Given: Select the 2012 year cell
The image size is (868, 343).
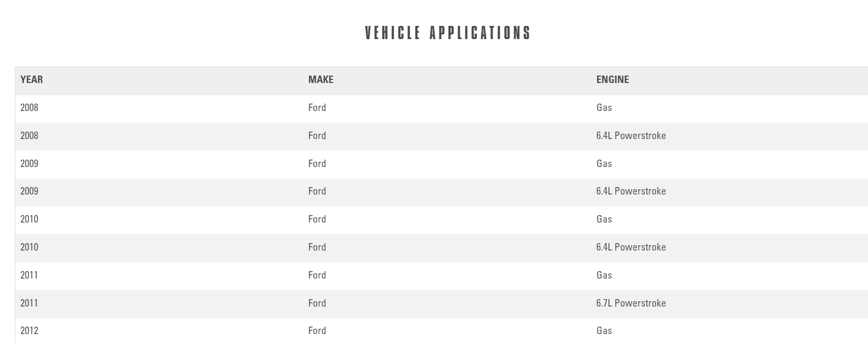Looking at the screenshot, I should coord(29,331).
